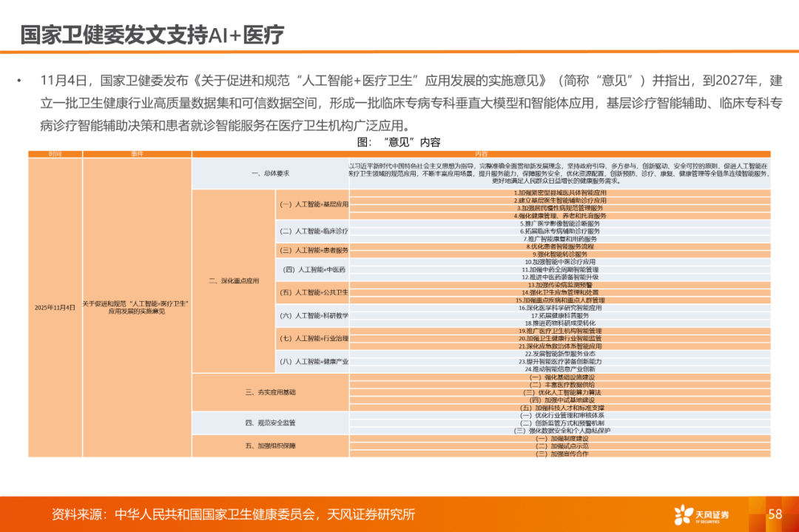The image size is (799, 532).
Task: Click row （二）创新监管方式和预警机制
Action: coord(560,423)
